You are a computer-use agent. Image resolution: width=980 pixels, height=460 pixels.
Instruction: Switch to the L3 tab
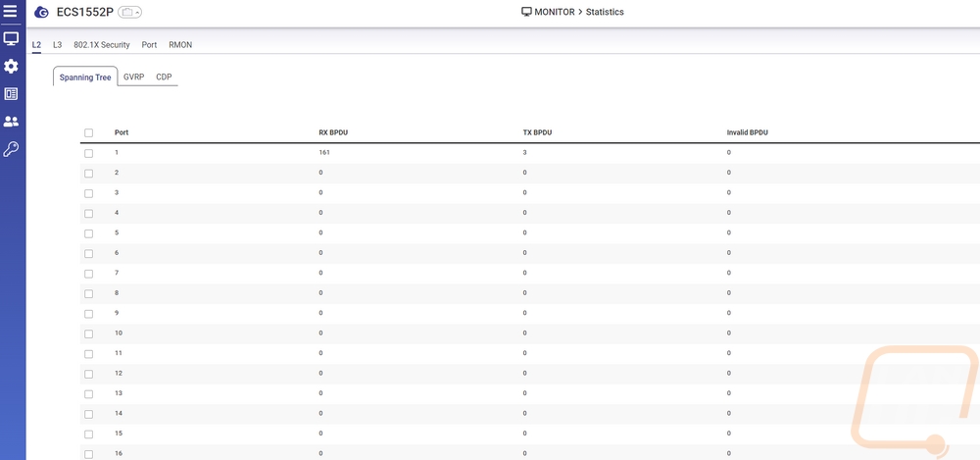tap(58, 45)
